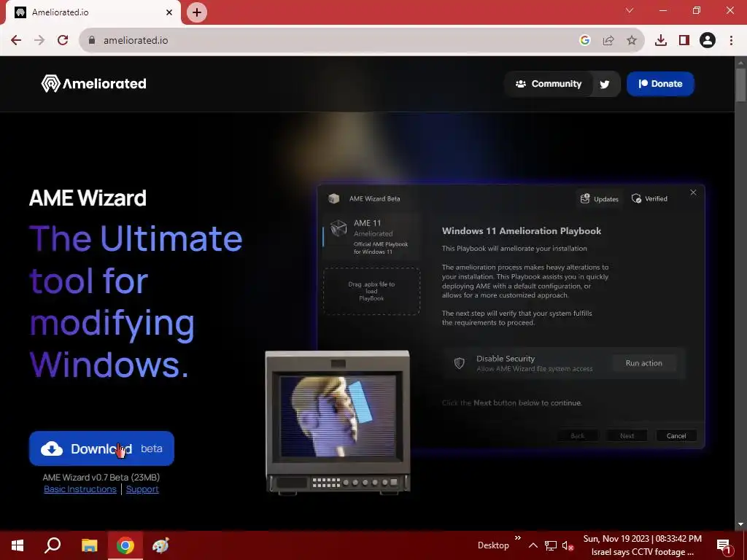Expand the Desktop toolbar chevron
This screenshot has width=747, height=560.
pyautogui.click(x=518, y=538)
